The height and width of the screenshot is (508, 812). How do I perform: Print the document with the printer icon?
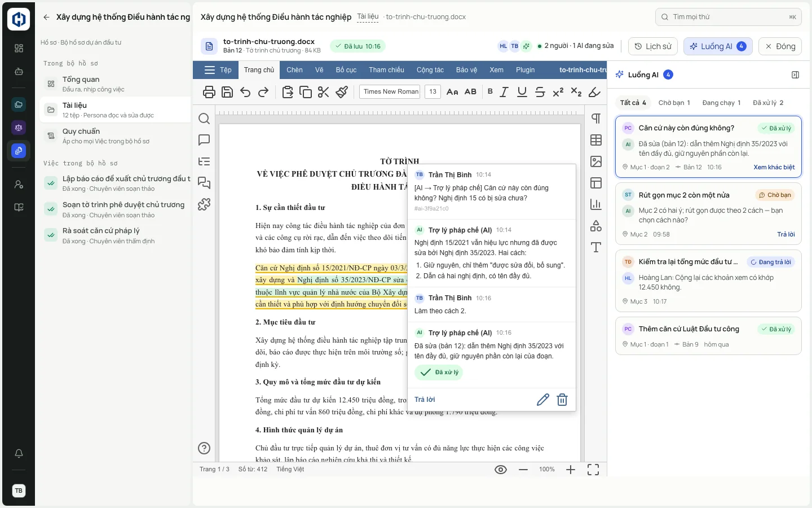(209, 92)
